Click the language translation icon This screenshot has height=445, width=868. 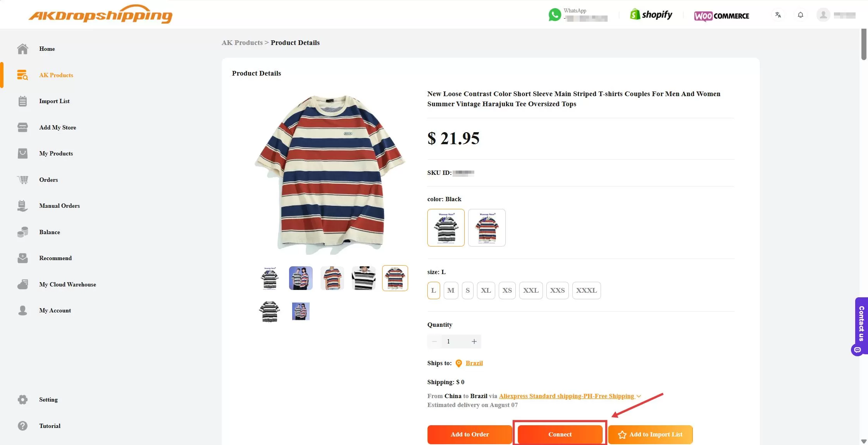click(778, 15)
